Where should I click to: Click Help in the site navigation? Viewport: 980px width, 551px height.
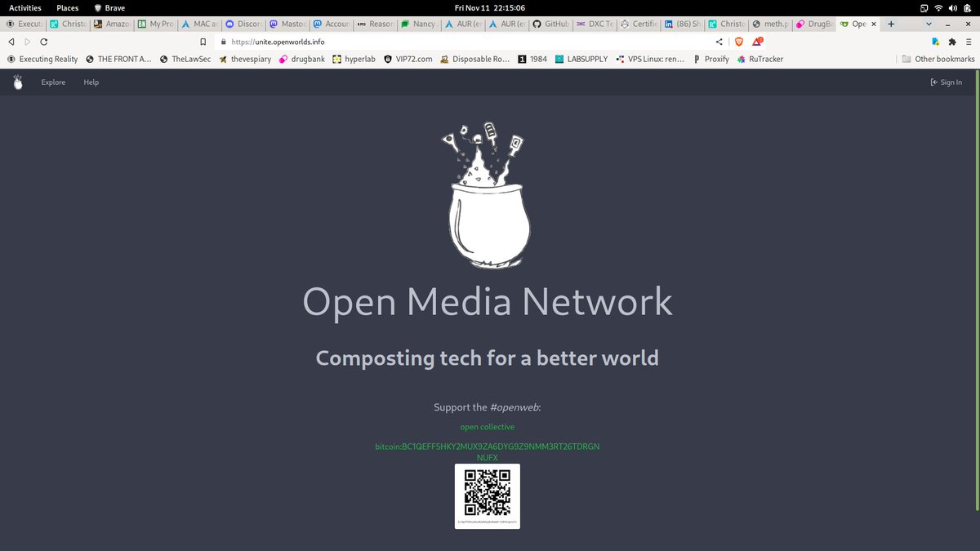(x=91, y=82)
